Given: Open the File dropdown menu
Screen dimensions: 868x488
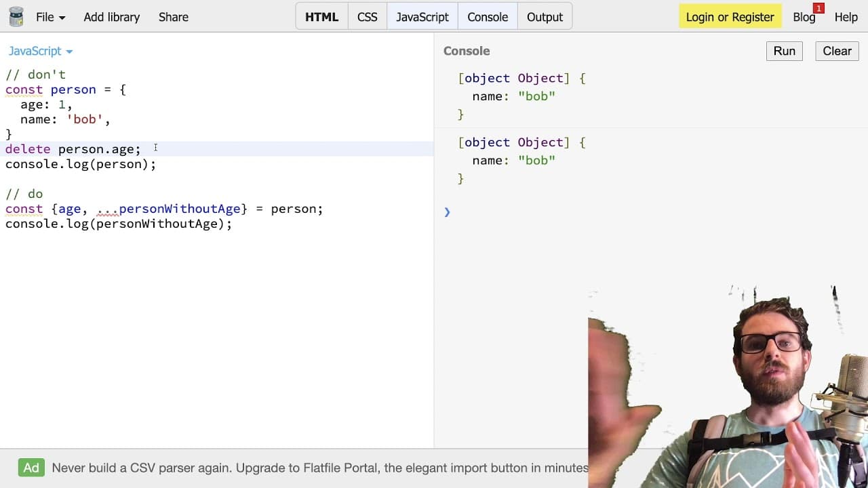Looking at the screenshot, I should (x=51, y=17).
